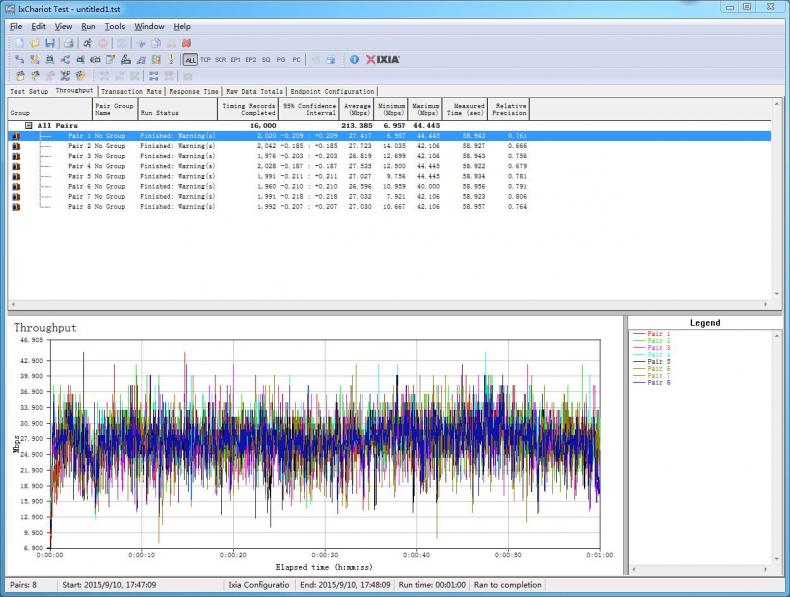Click the results table scroll-up arrow

click(x=776, y=104)
